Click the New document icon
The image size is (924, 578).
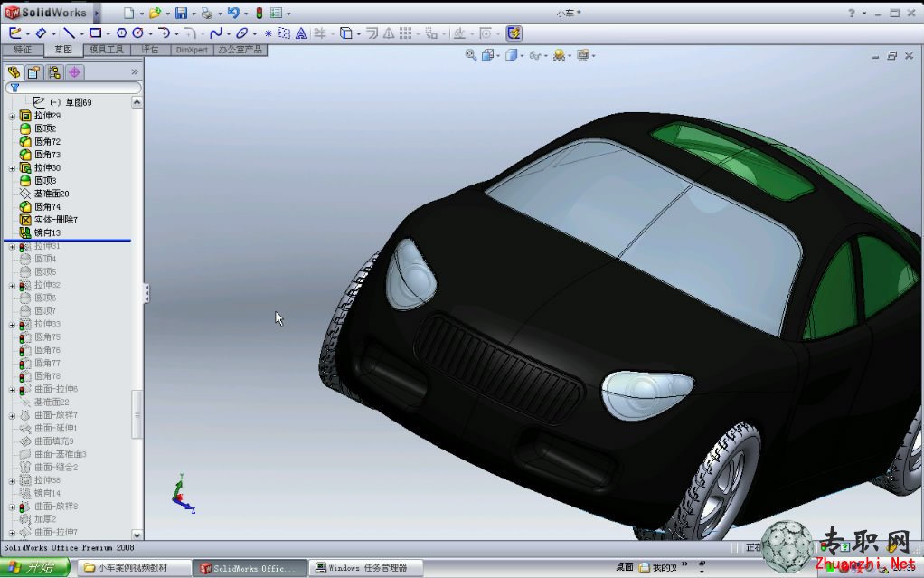click(128, 13)
